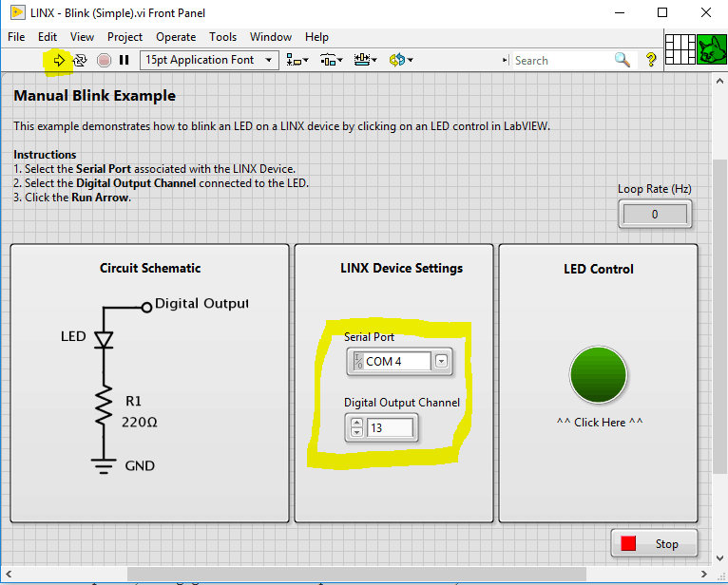Click the yellow context help question mark
Viewport: 728px width, 585px height.
point(651,60)
